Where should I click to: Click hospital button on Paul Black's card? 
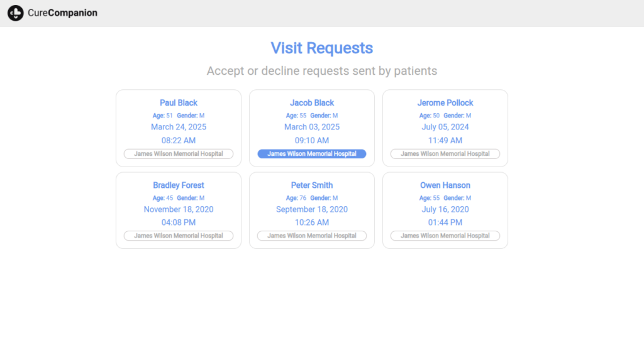(x=179, y=154)
